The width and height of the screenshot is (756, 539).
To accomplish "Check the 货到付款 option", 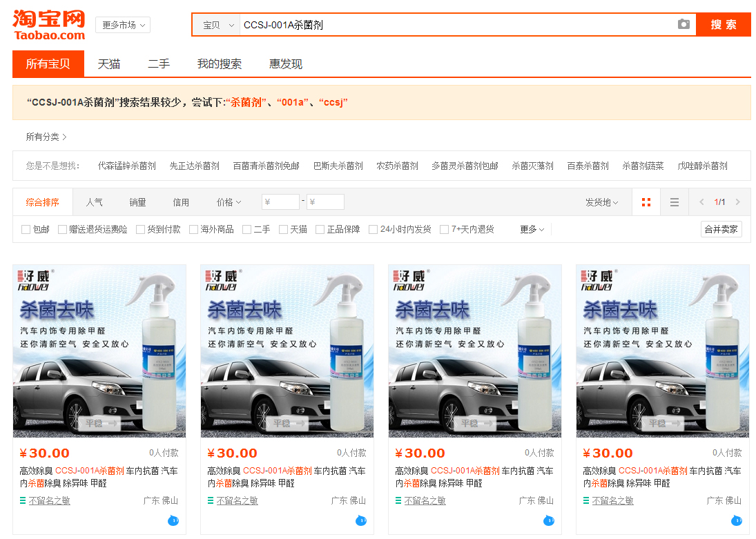I will [x=140, y=230].
